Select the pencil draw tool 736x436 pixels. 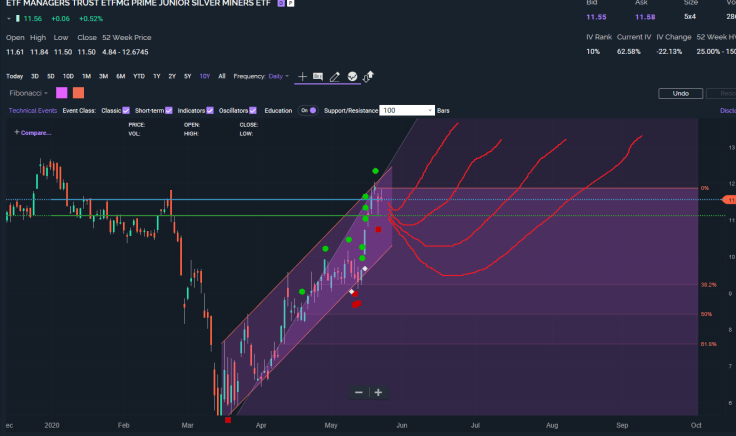tap(335, 76)
